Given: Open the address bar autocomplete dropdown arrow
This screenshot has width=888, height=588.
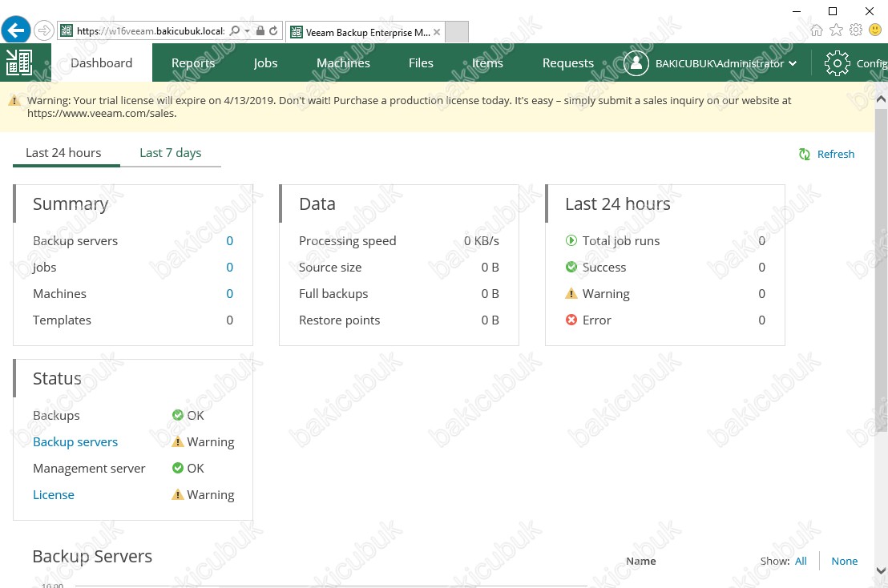Looking at the screenshot, I should (x=247, y=31).
